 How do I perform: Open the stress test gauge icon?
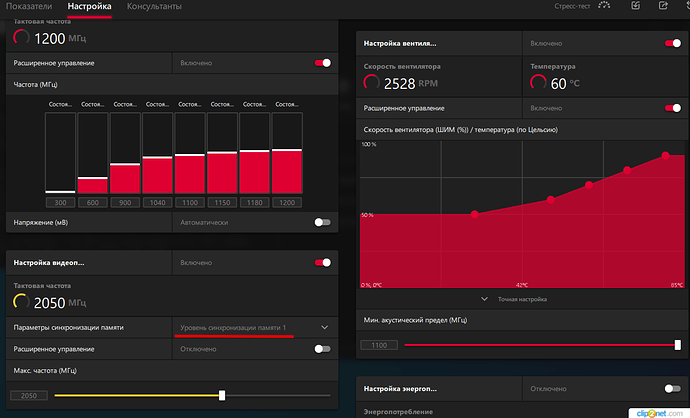(604, 5)
